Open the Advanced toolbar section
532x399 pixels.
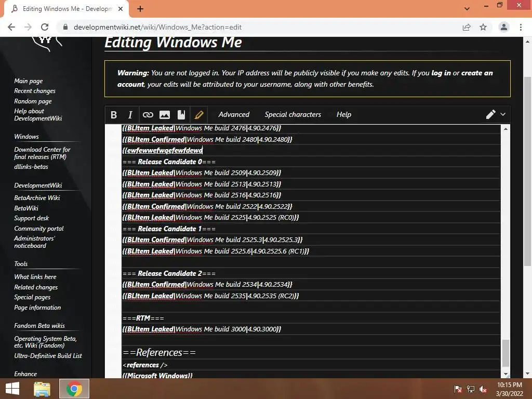tap(234, 115)
